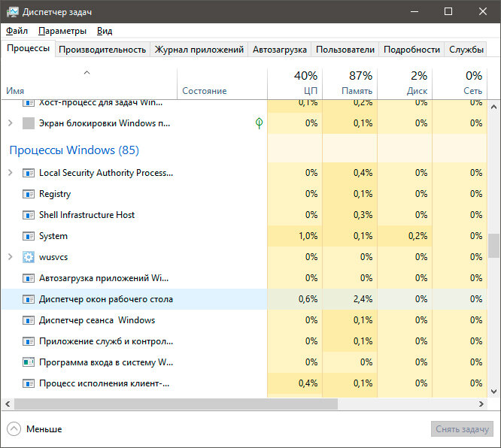501x448 pixels.
Task: Switch to the Автозагрузка tab
Action: (x=280, y=50)
